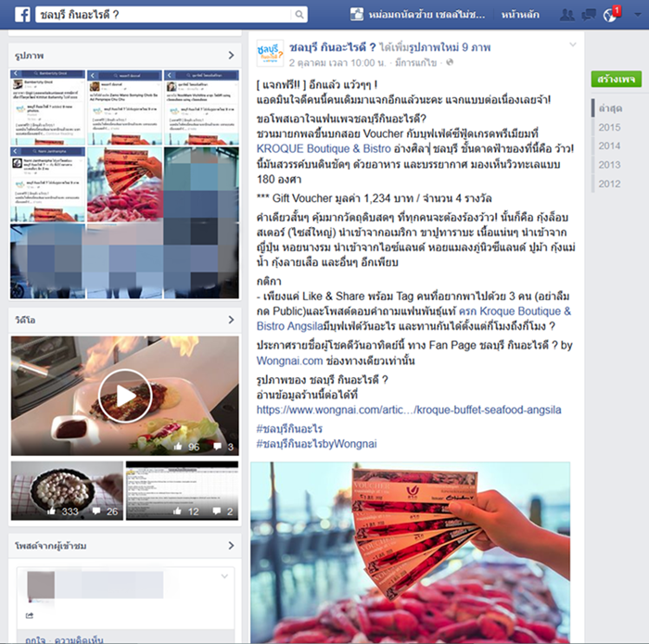Jump to 2013 in timeline navigation
This screenshot has width=649, height=644.
pyautogui.click(x=609, y=165)
